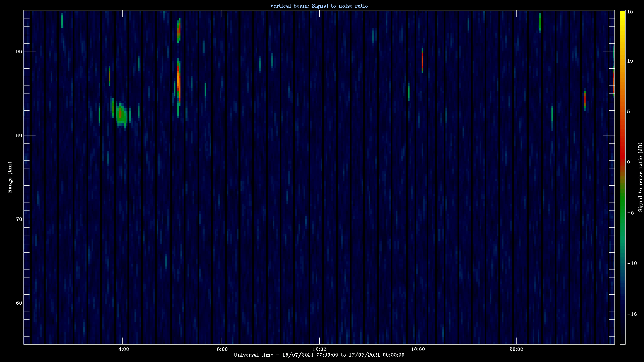Click the colorbar value -15
Screen dimensions: 644x362
tap(632, 314)
